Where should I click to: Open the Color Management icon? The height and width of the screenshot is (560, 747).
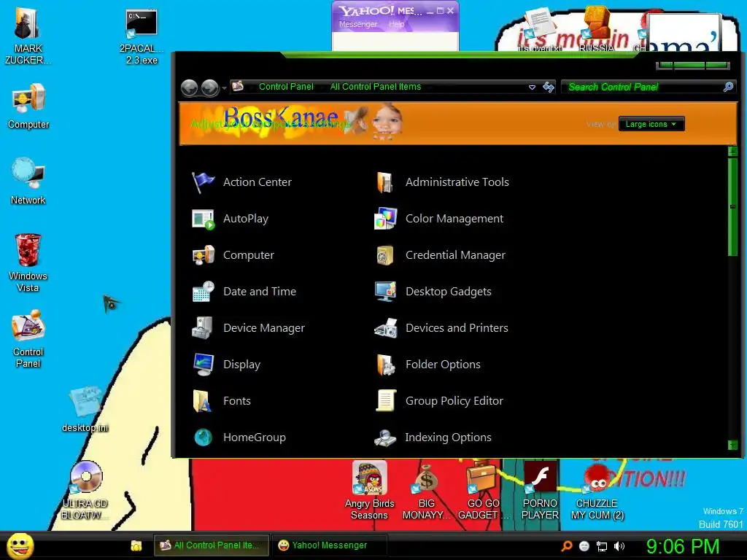pos(385,219)
